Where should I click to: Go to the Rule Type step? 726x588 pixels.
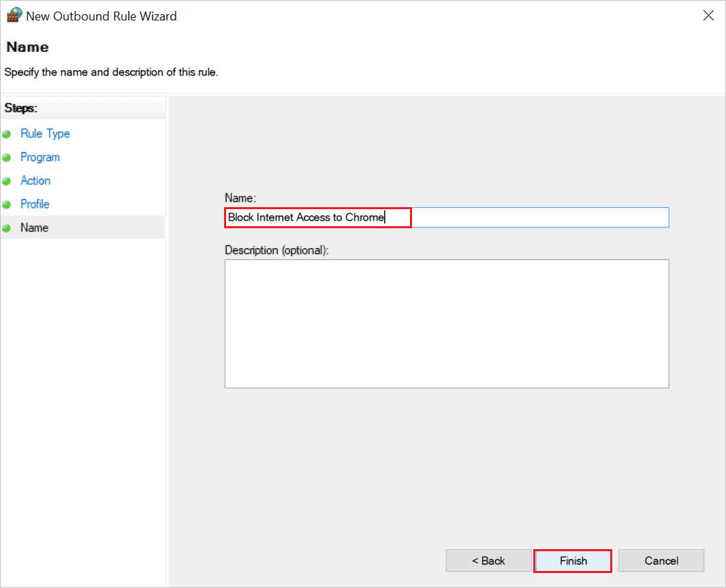(x=45, y=134)
